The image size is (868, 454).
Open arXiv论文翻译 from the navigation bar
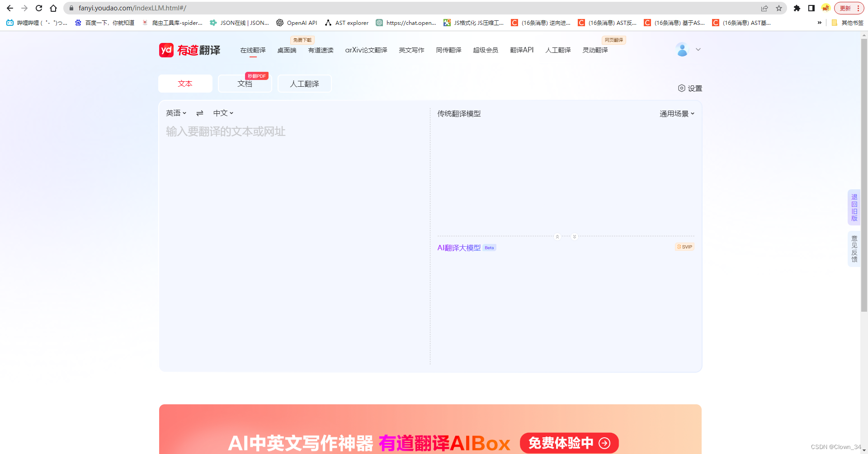coord(366,50)
